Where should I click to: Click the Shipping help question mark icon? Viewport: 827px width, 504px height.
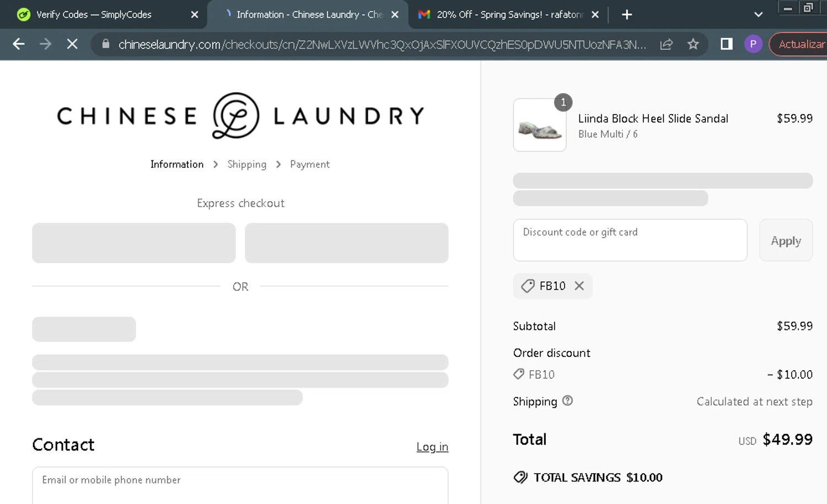tap(567, 401)
